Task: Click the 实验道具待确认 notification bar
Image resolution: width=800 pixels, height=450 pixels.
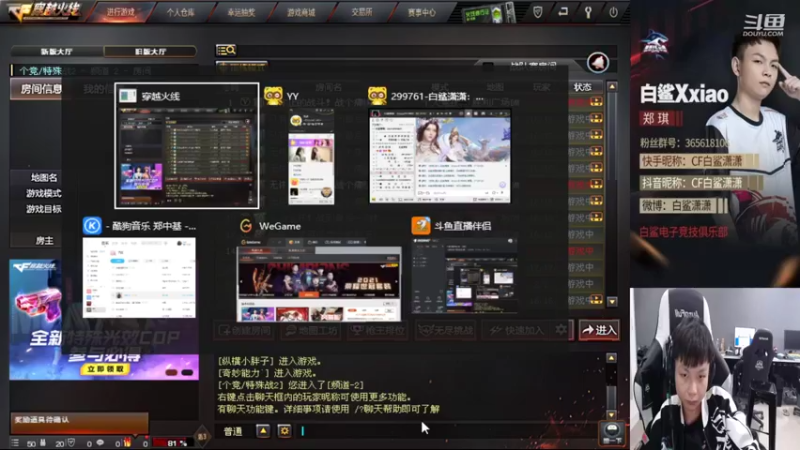Action: (80, 421)
